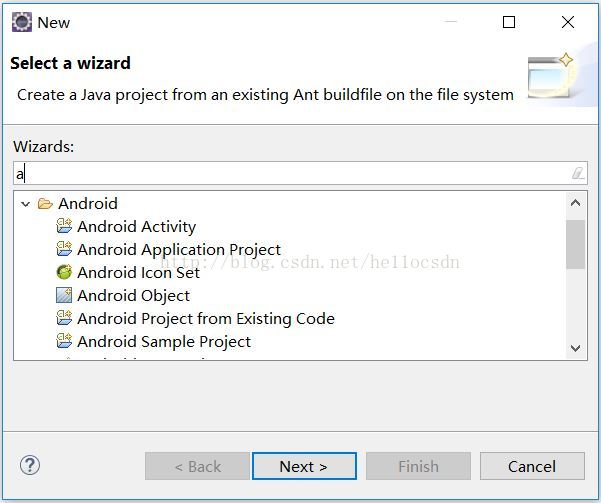Click the wizard list scrollbar thumb
601x503 pixels.
(x=575, y=243)
